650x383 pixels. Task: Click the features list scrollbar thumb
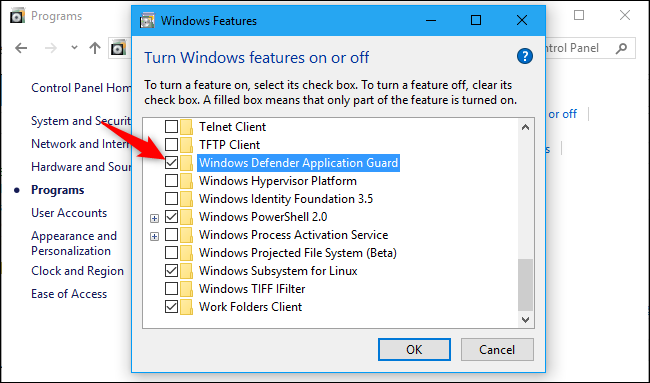[x=526, y=285]
